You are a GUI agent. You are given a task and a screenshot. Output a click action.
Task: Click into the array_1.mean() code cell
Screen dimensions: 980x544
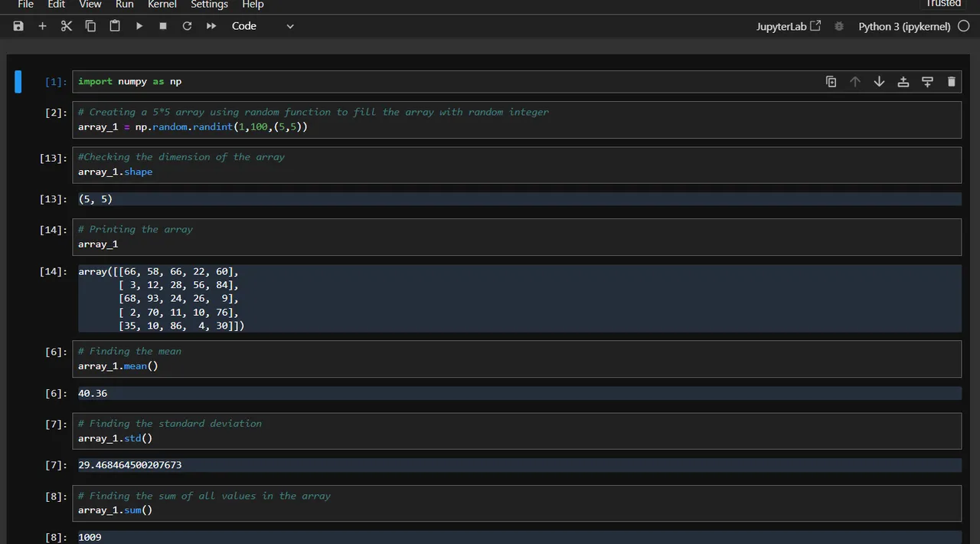coord(517,359)
